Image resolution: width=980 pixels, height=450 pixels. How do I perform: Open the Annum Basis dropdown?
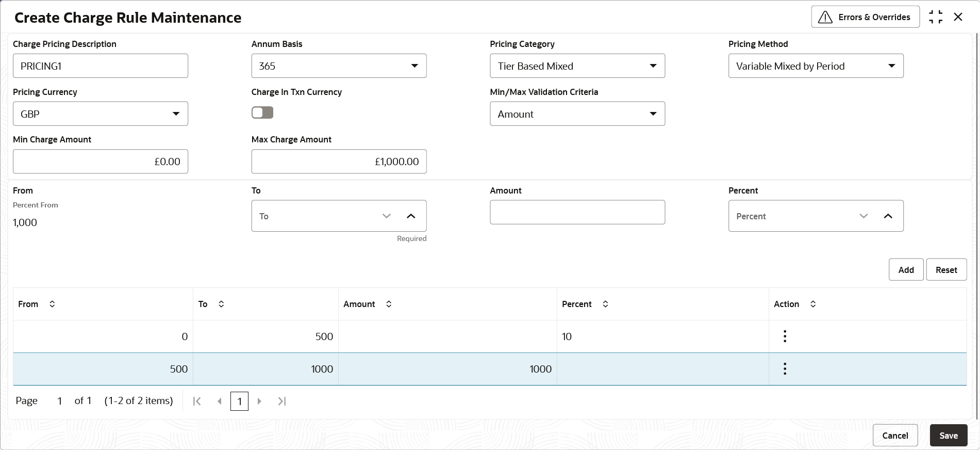pyautogui.click(x=339, y=66)
